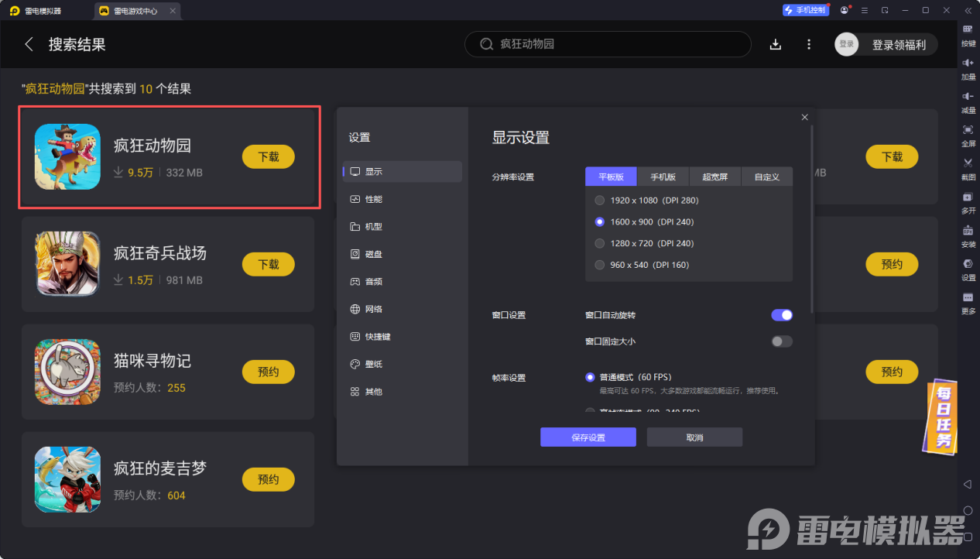Reserve 猫咪寻物记 with its 预约 button
Screen dimensions: 980x559
269,372
